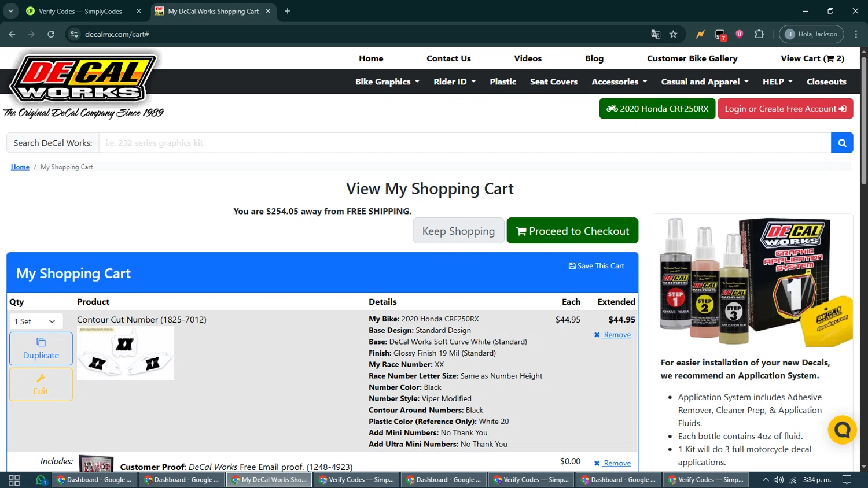Image resolution: width=868 pixels, height=488 pixels.
Task: Close the Verify Codes tab
Action: [139, 11]
